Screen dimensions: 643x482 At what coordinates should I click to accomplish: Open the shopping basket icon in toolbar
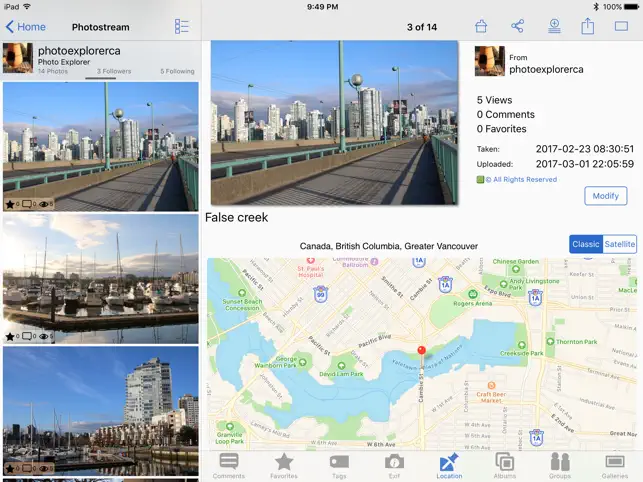pos(481,26)
